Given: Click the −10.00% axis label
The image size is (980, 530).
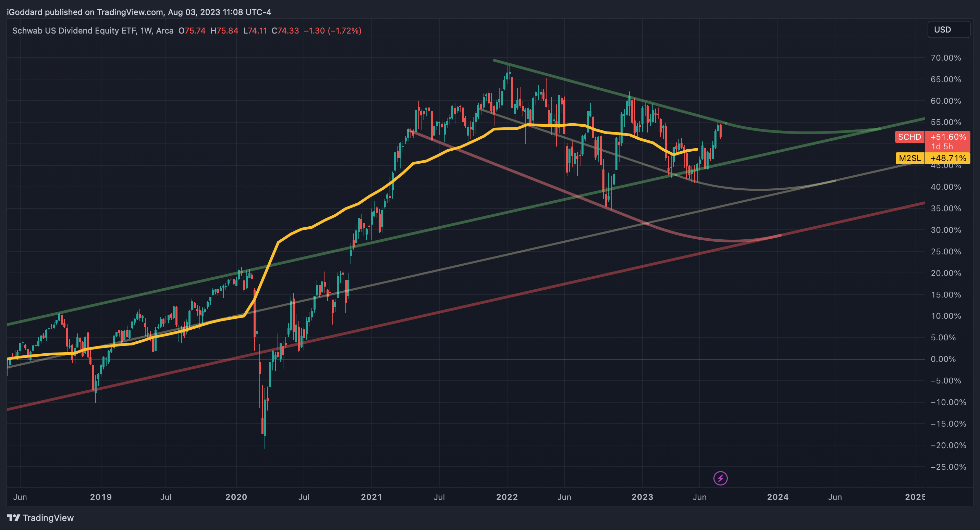Looking at the screenshot, I should [x=948, y=402].
